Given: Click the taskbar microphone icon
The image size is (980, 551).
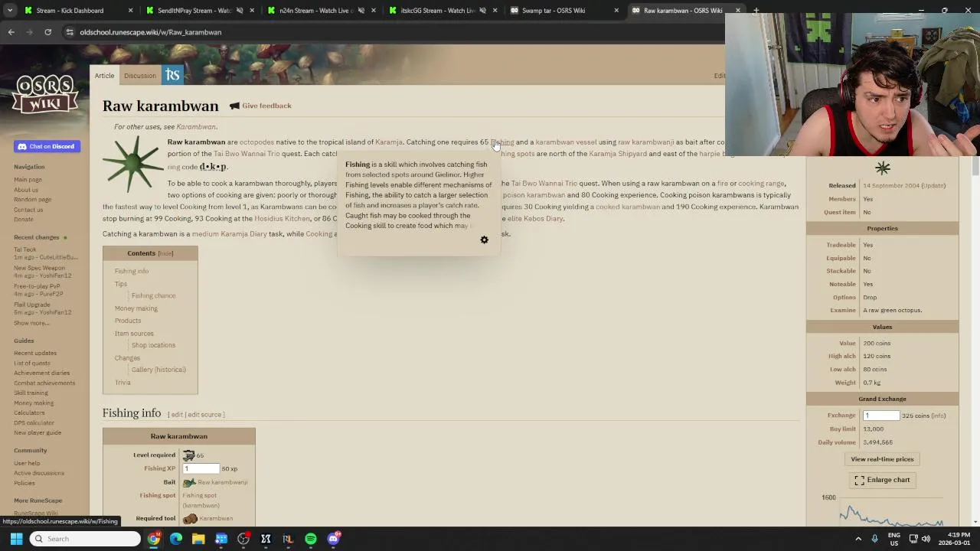Looking at the screenshot, I should [x=874, y=539].
